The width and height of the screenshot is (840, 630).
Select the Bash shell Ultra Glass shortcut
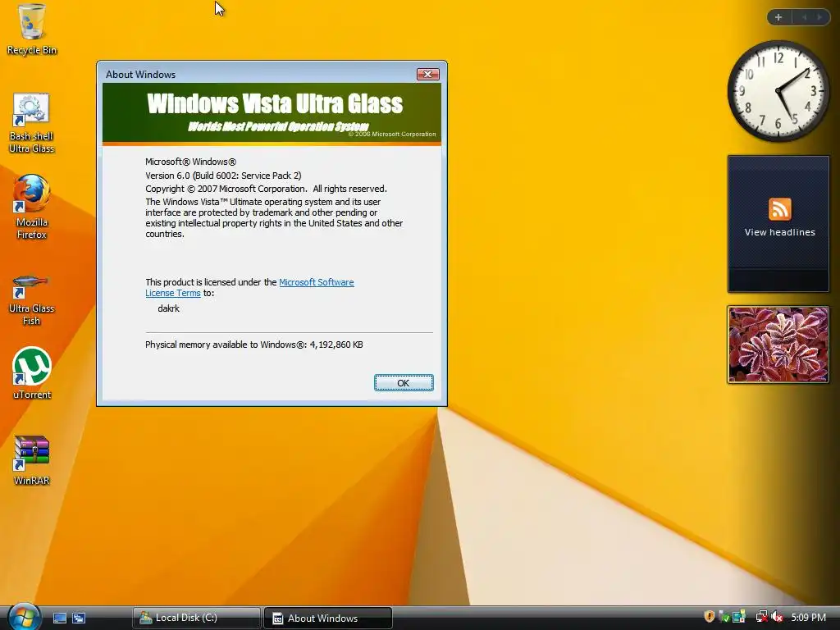click(31, 123)
